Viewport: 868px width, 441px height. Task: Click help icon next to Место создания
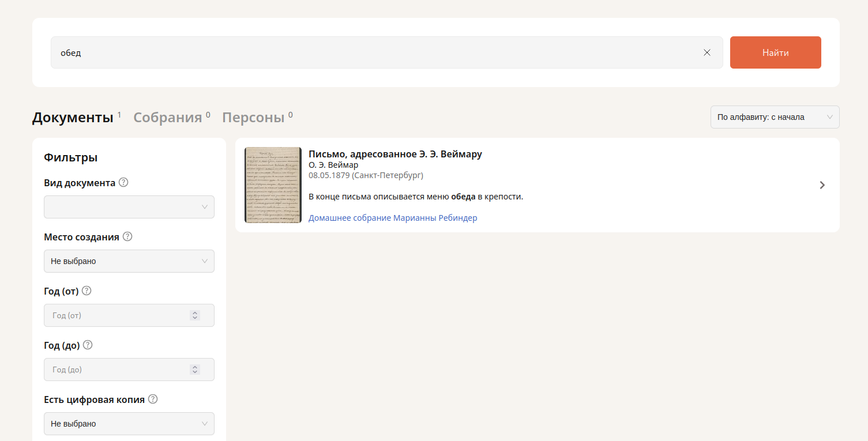pos(127,237)
